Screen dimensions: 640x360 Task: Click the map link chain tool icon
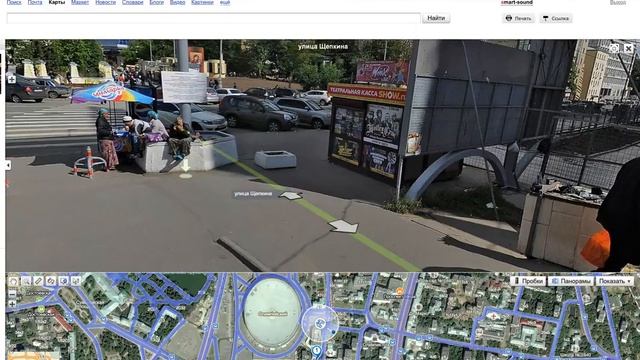[51, 281]
